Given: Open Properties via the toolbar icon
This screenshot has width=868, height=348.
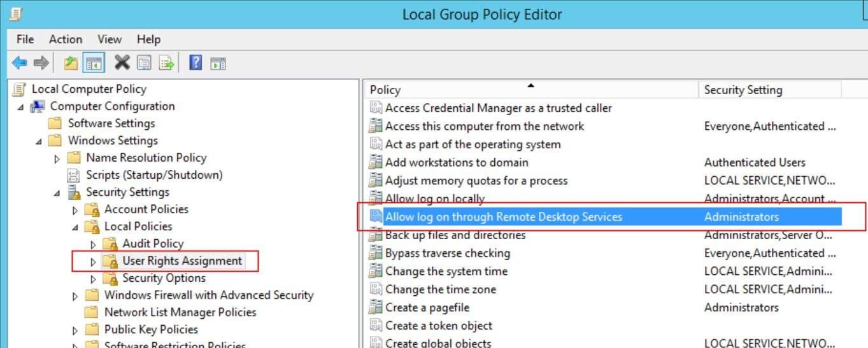Looking at the screenshot, I should point(145,63).
